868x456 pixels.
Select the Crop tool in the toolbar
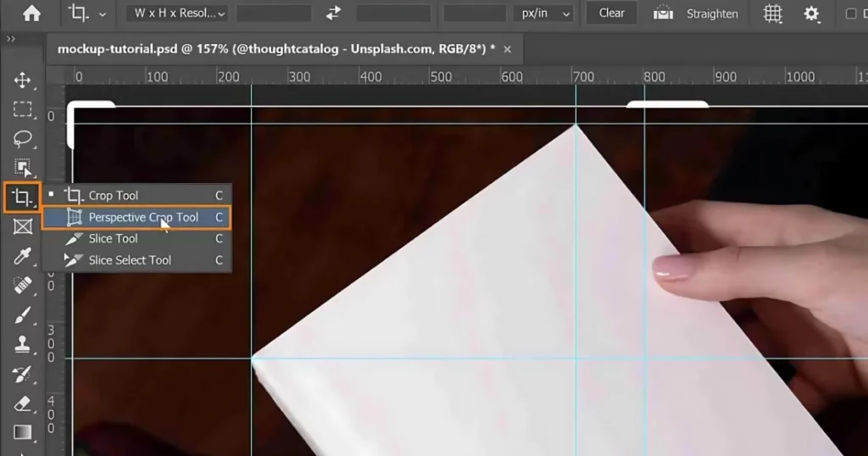click(22, 197)
